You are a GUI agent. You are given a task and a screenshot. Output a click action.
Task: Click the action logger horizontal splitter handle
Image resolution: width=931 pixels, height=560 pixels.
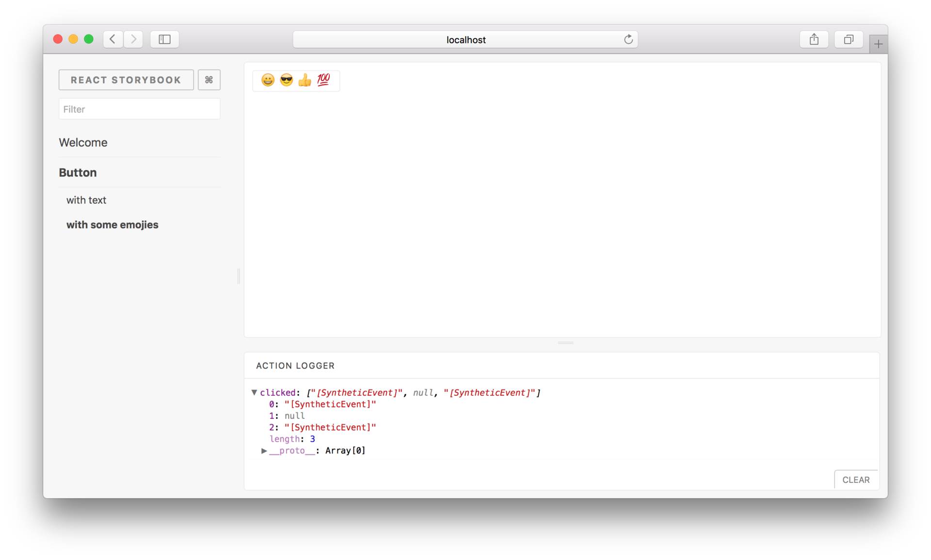565,343
